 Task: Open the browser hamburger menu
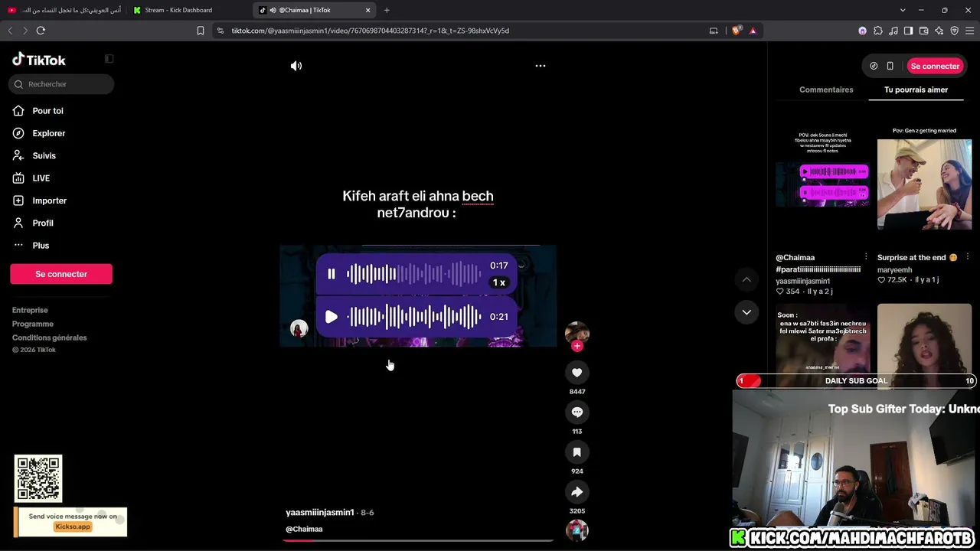coord(970,31)
